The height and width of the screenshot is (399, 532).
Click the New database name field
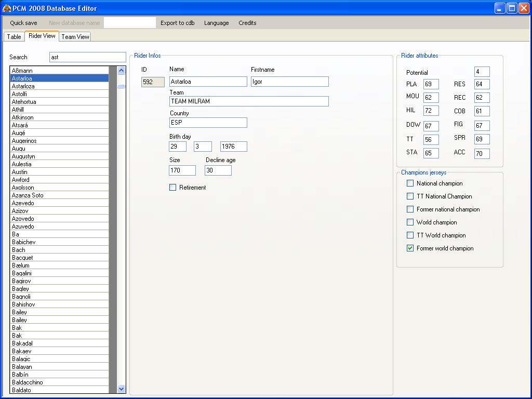click(x=129, y=23)
